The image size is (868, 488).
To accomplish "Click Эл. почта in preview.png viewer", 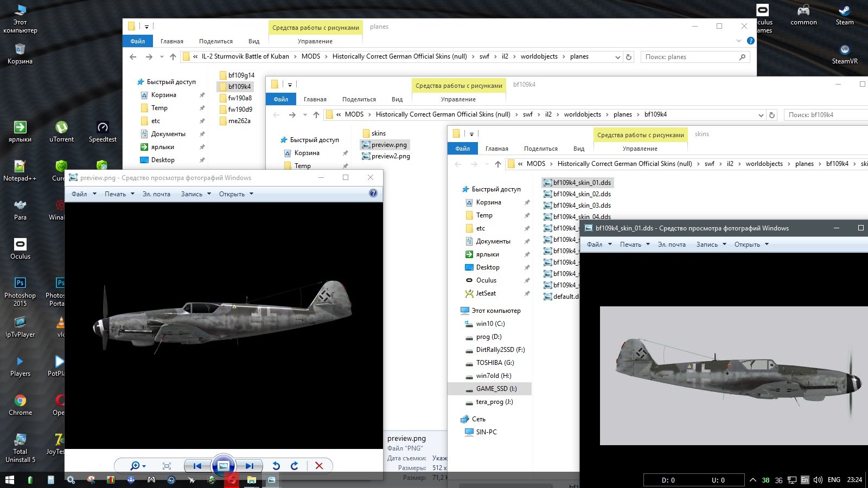I will [x=156, y=194].
